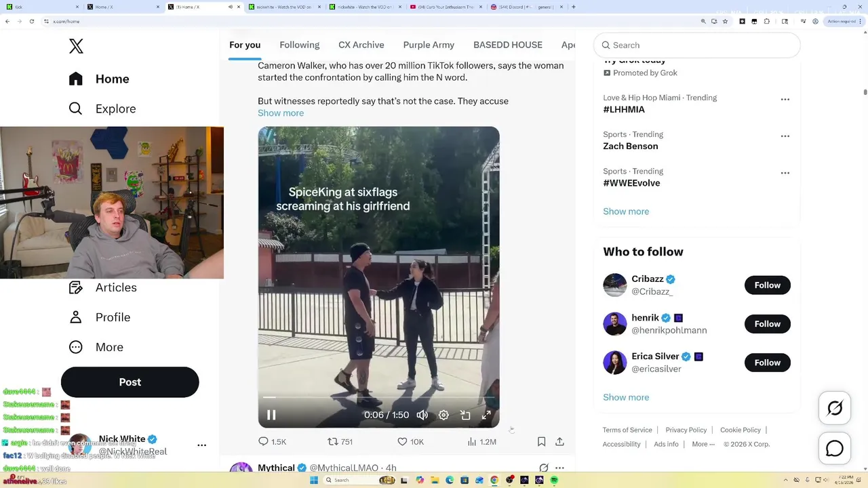Open the Home page from sidebar

tap(99, 79)
